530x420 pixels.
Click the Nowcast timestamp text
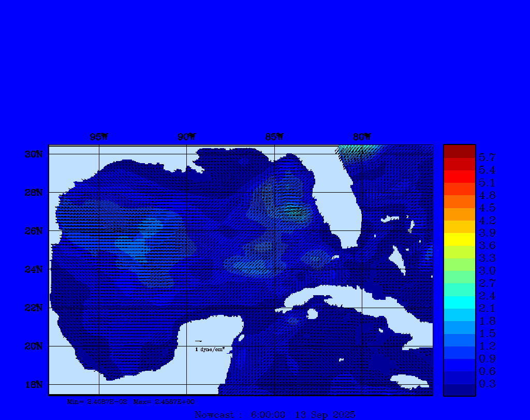point(275,414)
